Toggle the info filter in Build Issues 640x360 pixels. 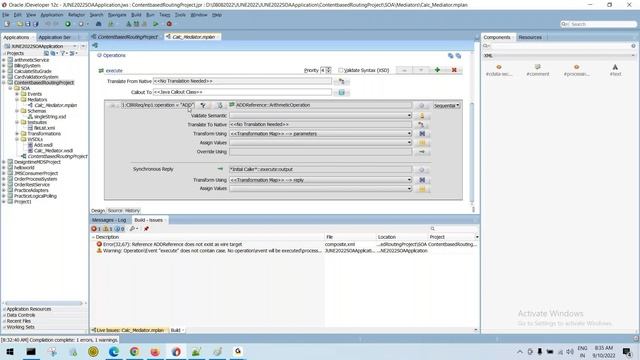pyautogui.click(x=119, y=229)
